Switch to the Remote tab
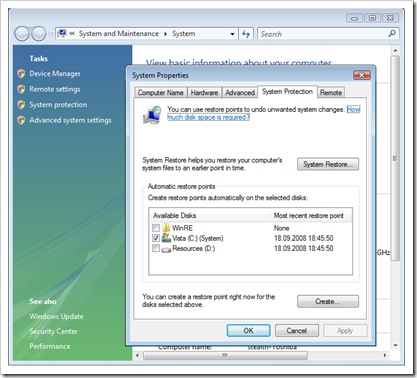417x378 pixels. pyautogui.click(x=331, y=93)
